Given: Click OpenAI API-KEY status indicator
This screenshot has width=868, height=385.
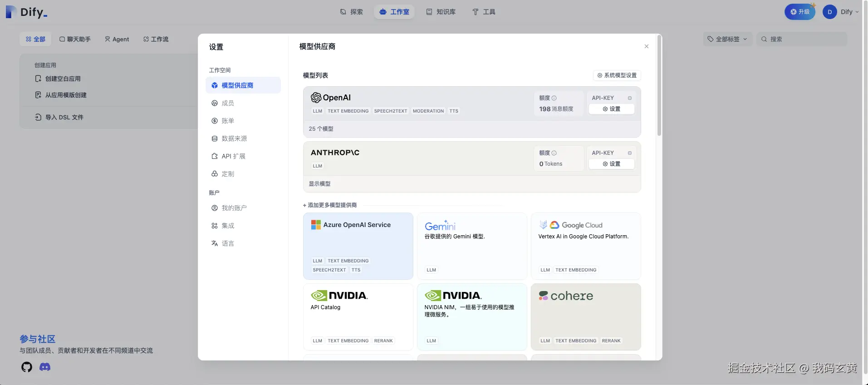Looking at the screenshot, I should [x=629, y=98].
